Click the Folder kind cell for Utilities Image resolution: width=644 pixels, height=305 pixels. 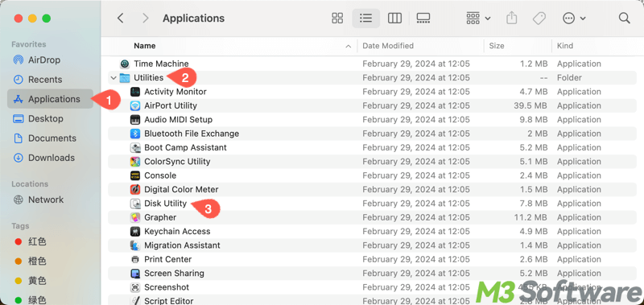569,77
